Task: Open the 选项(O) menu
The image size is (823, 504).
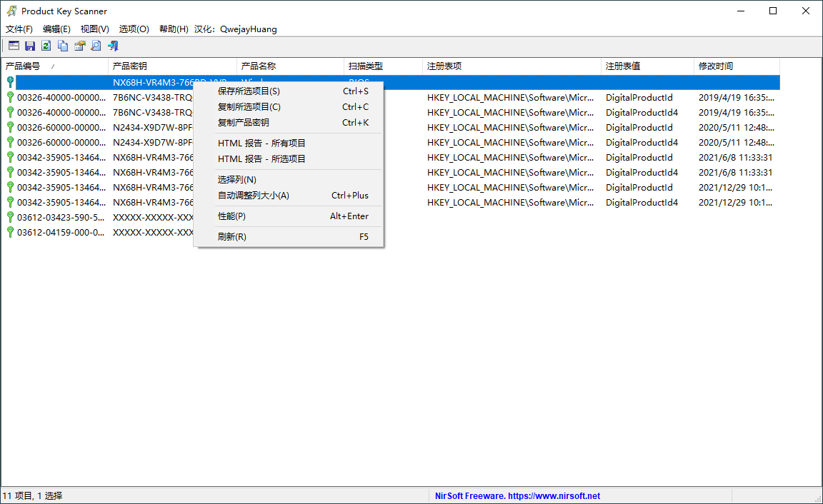Action: [133, 29]
